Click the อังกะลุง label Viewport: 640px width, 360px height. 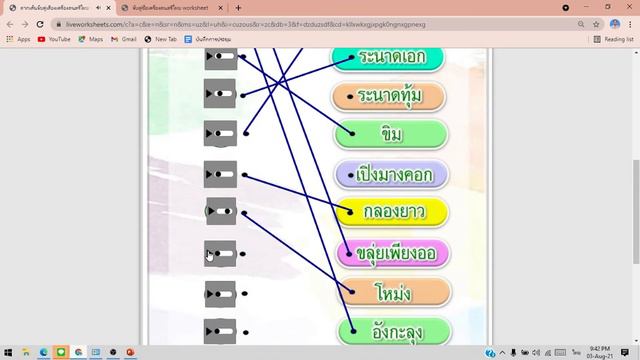pos(395,331)
